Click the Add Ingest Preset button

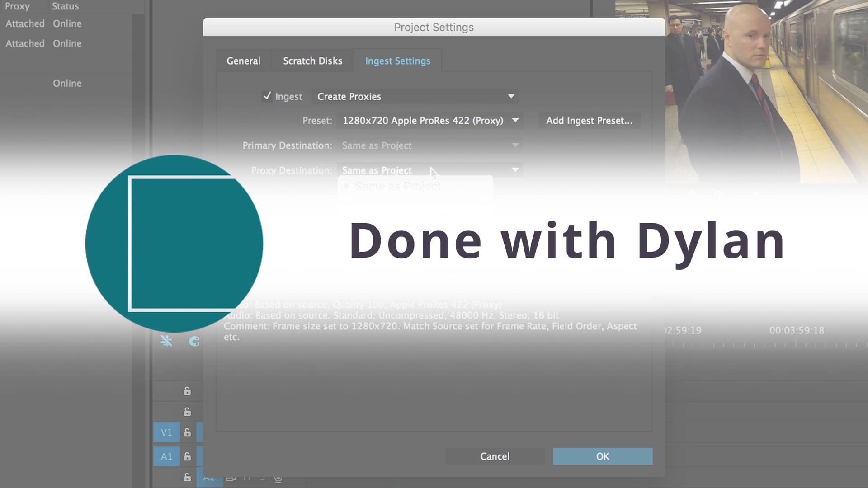(x=589, y=121)
